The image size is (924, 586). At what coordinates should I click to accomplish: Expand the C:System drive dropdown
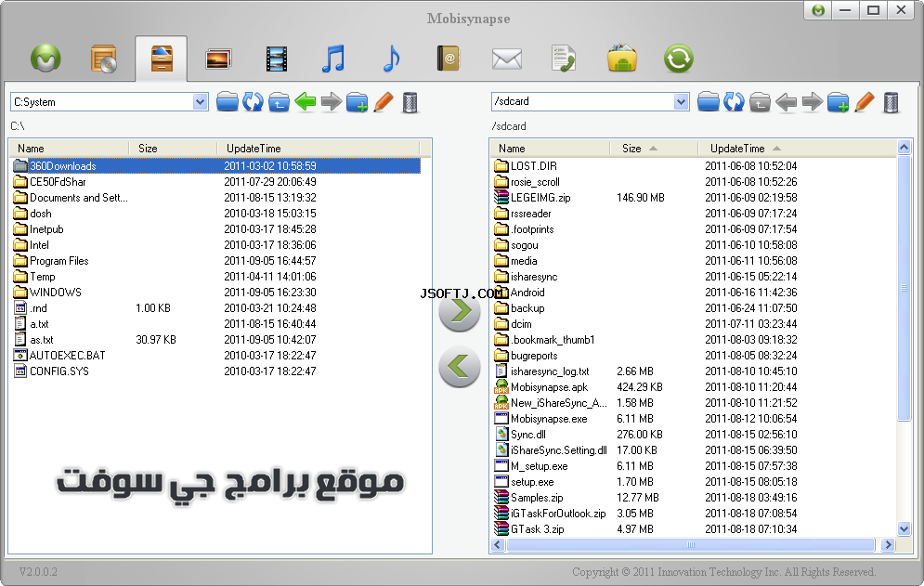[201, 102]
